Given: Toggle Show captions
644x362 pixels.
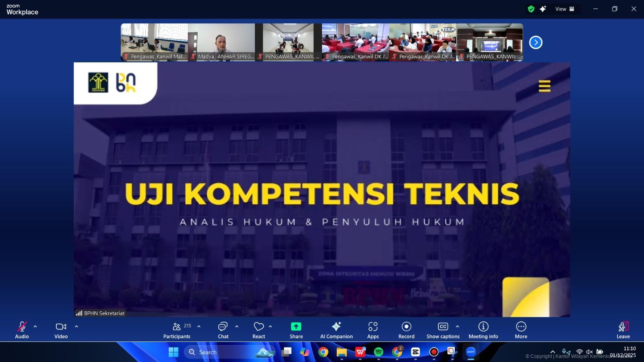Looking at the screenshot, I should (x=443, y=330).
